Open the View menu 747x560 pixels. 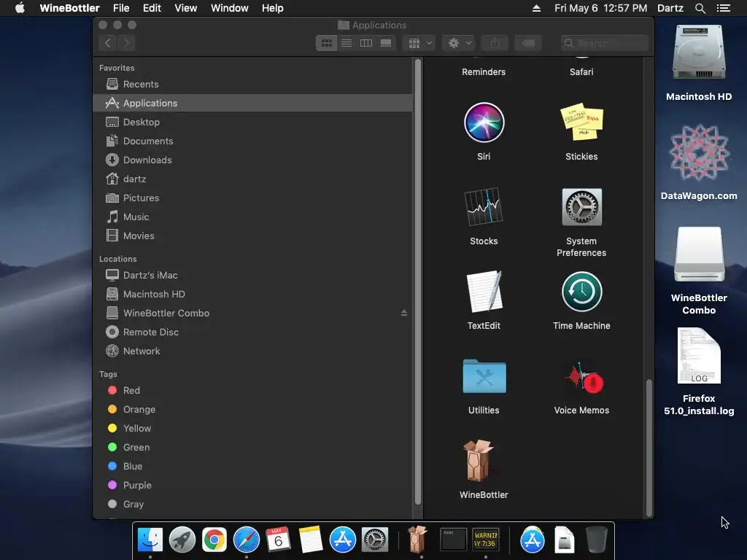click(186, 8)
